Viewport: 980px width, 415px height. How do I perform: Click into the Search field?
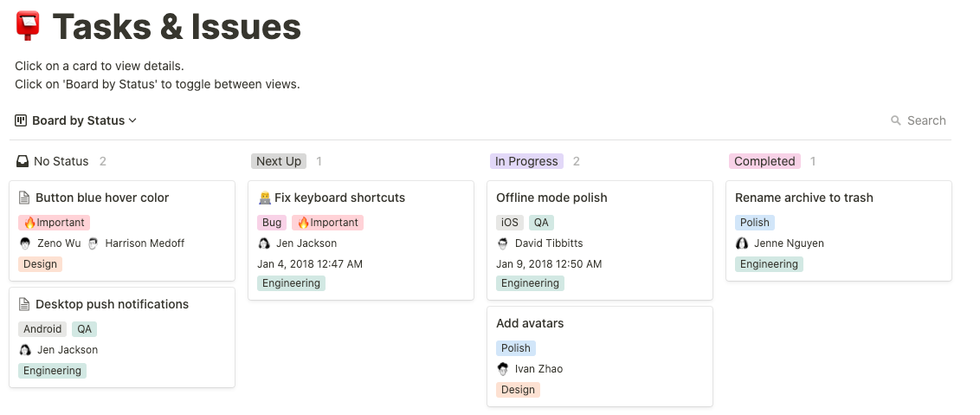(926, 120)
